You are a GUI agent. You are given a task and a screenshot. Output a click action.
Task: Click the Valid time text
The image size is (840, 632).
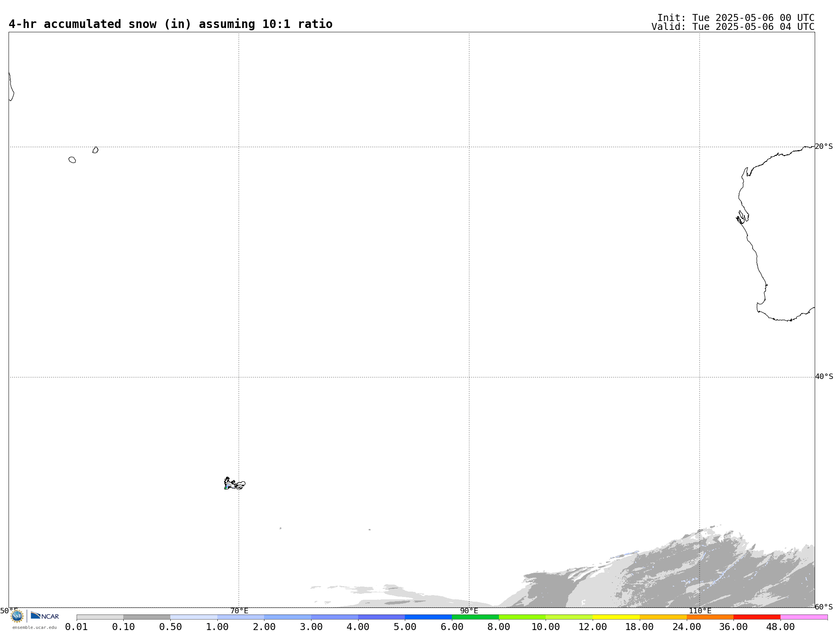pos(733,27)
